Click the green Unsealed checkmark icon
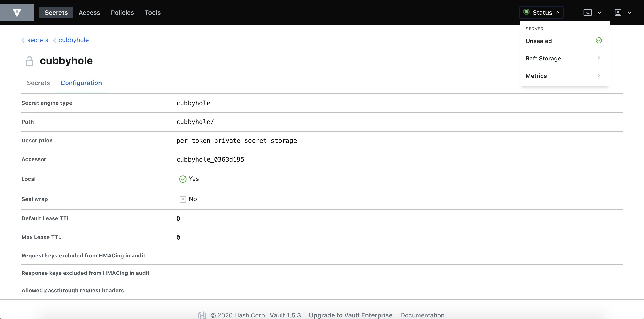The height and width of the screenshot is (319, 644). 599,40
